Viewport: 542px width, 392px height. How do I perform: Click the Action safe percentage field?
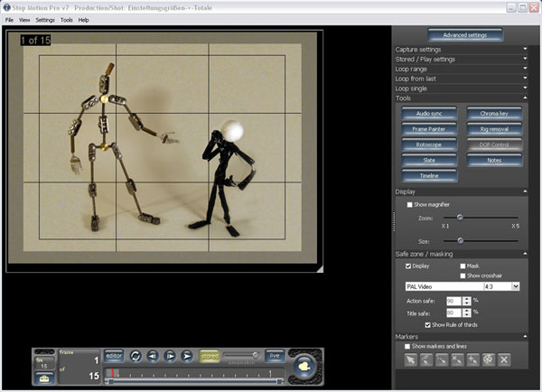452,300
